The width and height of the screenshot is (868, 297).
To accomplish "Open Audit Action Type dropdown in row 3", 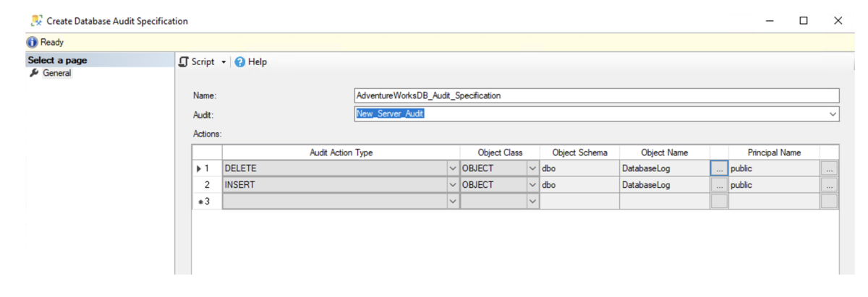I will click(x=453, y=202).
